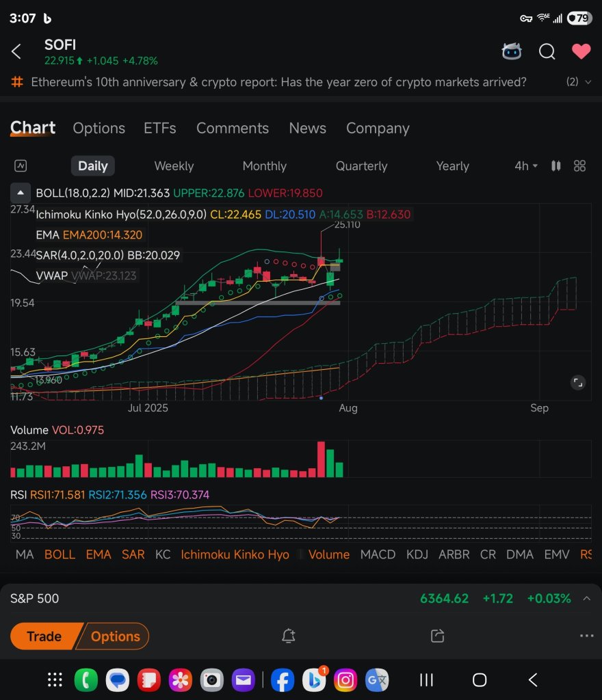Launch the Instagram app from dock
The width and height of the screenshot is (602, 700).
click(x=345, y=680)
